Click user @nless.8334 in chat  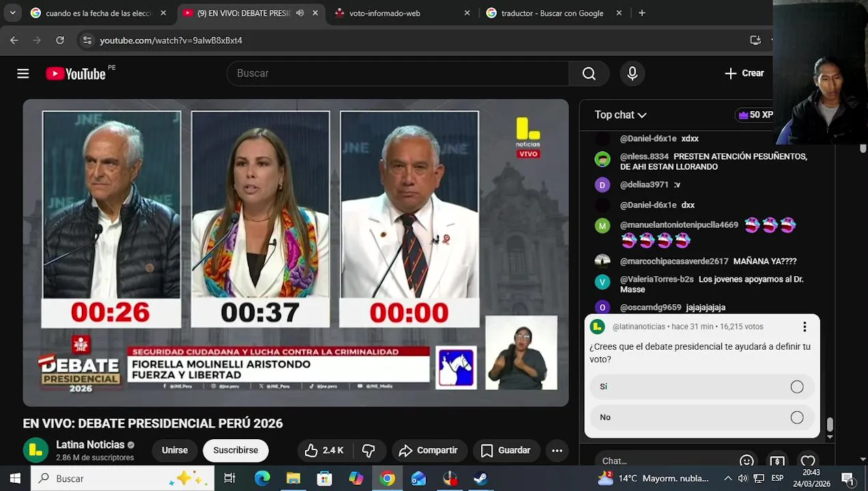point(644,157)
